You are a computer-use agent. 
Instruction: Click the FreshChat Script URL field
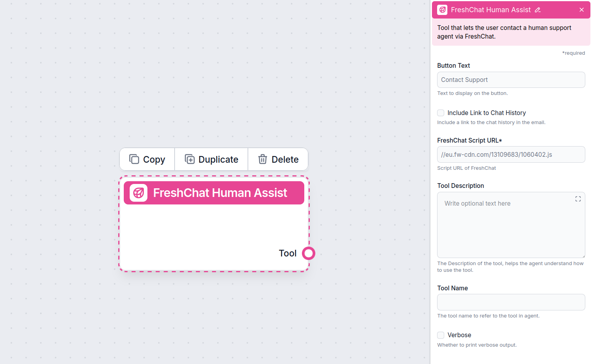(x=511, y=154)
